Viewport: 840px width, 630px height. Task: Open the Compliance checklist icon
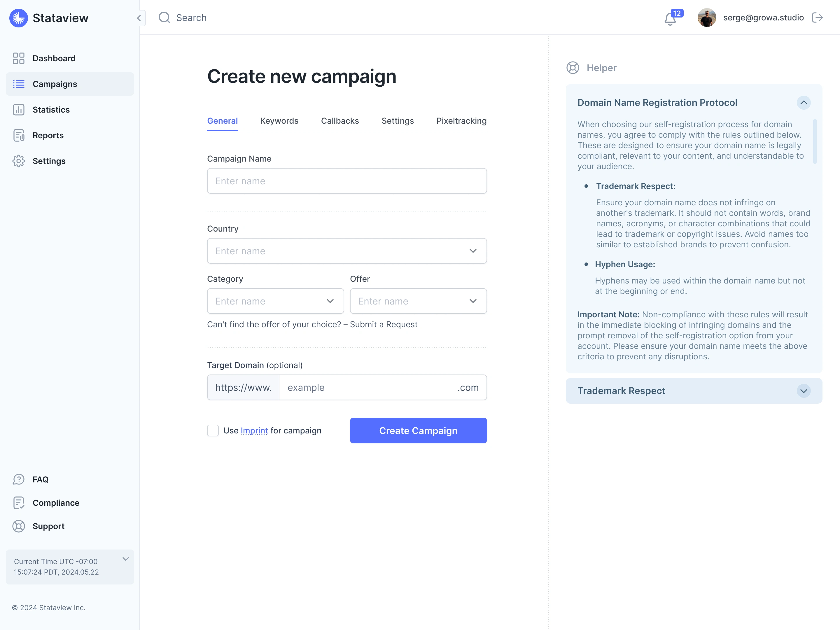point(18,503)
